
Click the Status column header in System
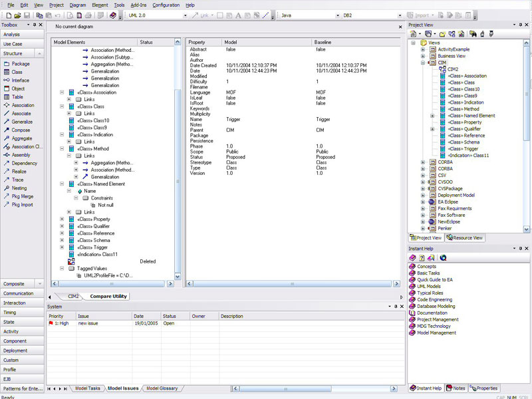click(x=170, y=317)
